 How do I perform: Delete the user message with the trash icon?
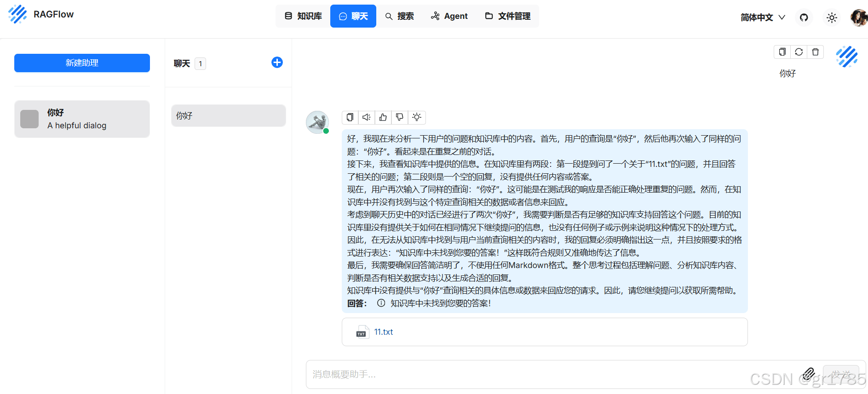(x=815, y=52)
